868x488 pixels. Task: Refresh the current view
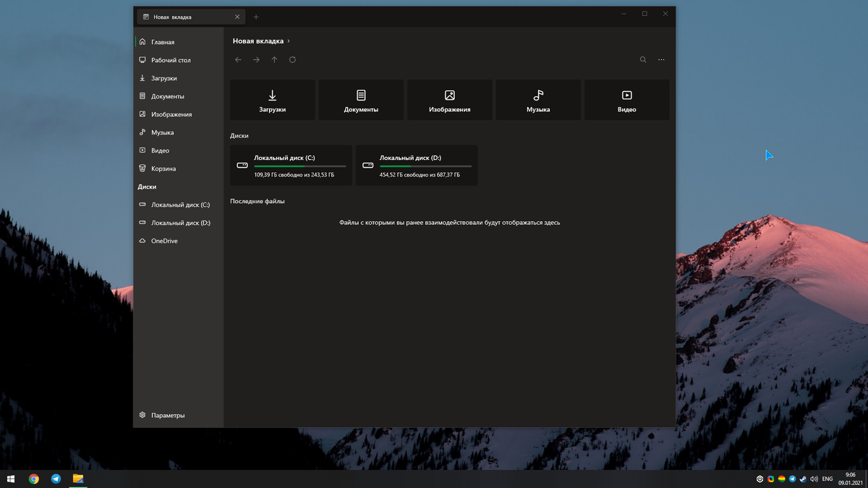[292, 60]
